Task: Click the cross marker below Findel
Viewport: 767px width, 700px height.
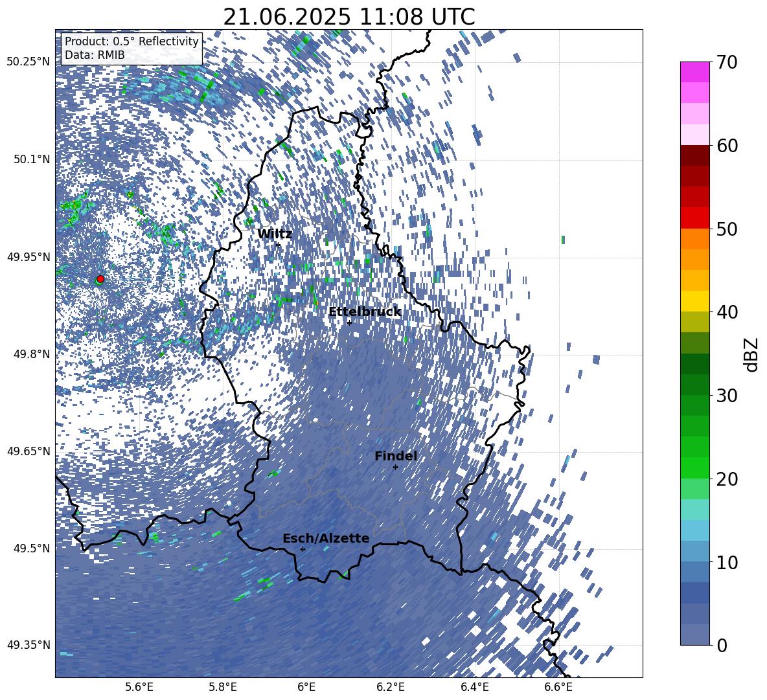Action: click(x=395, y=468)
